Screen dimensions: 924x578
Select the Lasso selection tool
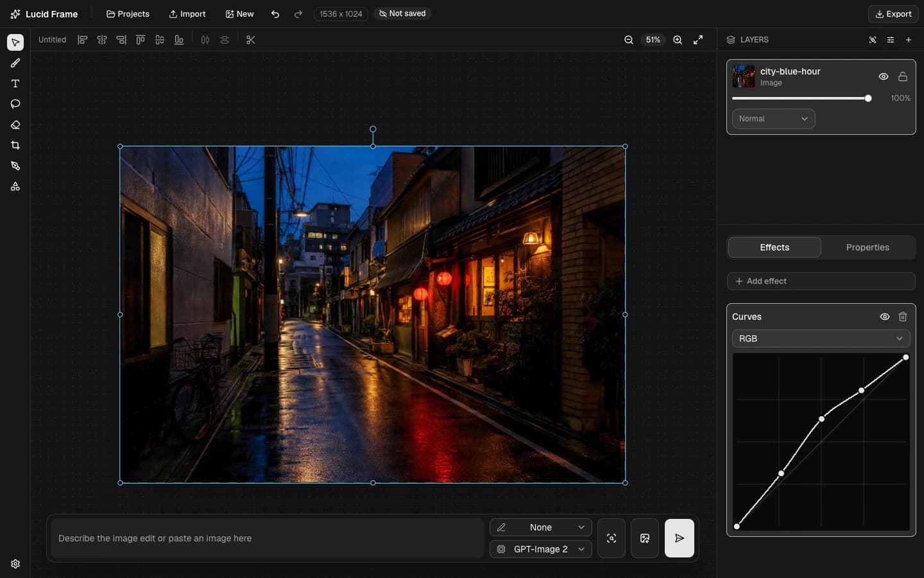tap(15, 104)
